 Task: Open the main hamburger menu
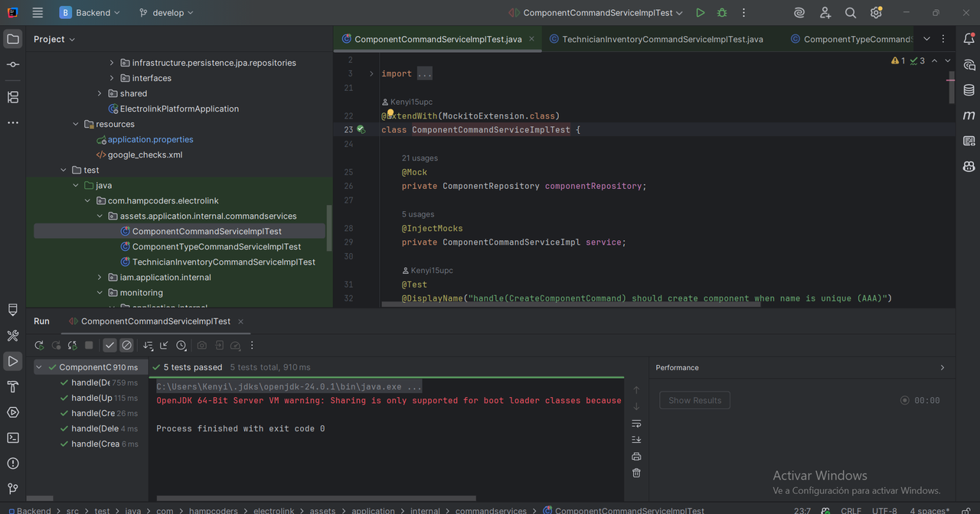click(38, 13)
